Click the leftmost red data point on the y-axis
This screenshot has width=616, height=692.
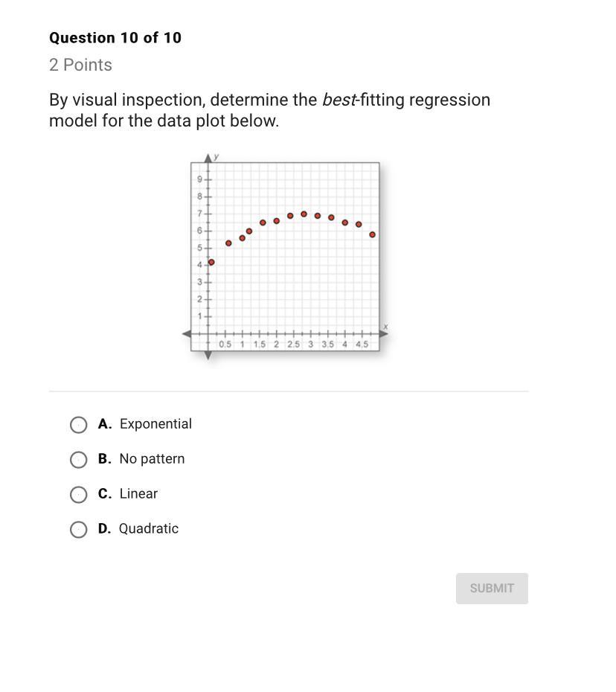click(211, 262)
